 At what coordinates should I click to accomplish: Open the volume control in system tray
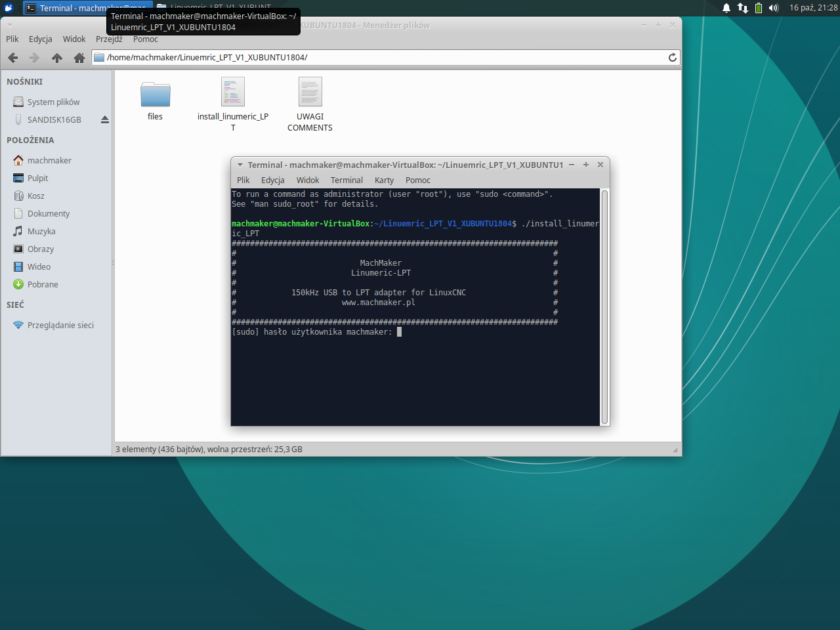coord(774,8)
